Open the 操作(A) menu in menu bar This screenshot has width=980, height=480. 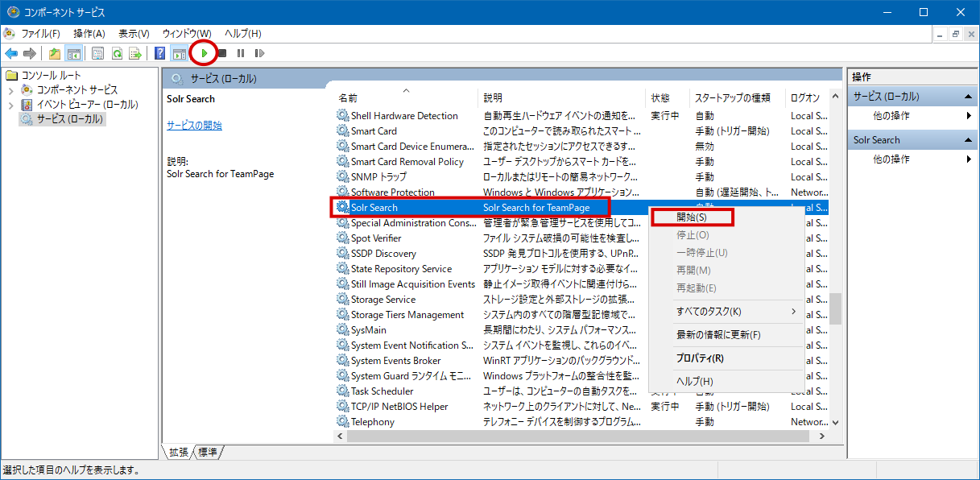click(89, 33)
